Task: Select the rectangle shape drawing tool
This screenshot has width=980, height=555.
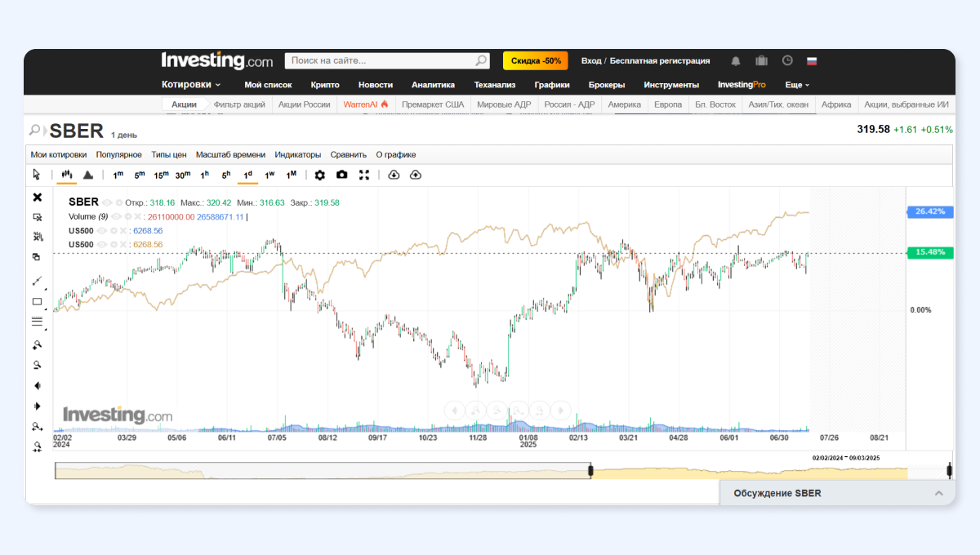Action: click(37, 301)
